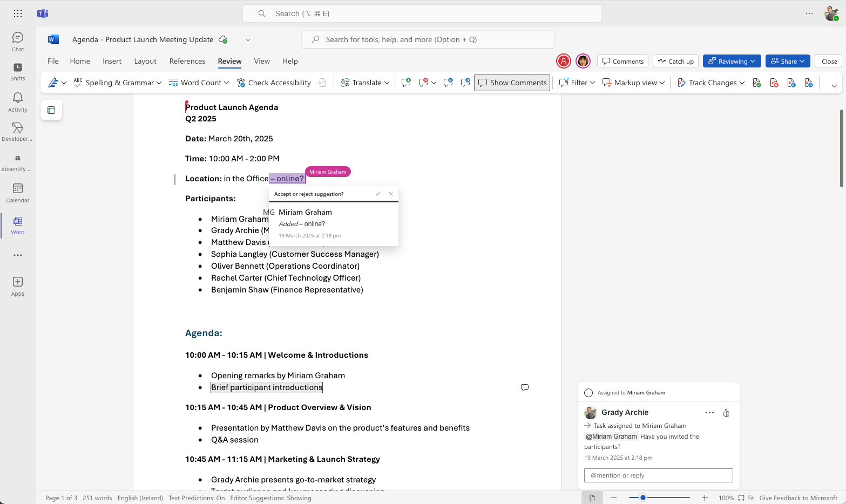This screenshot has width=846, height=504.
Task: Open the File menu
Action: (x=53, y=61)
